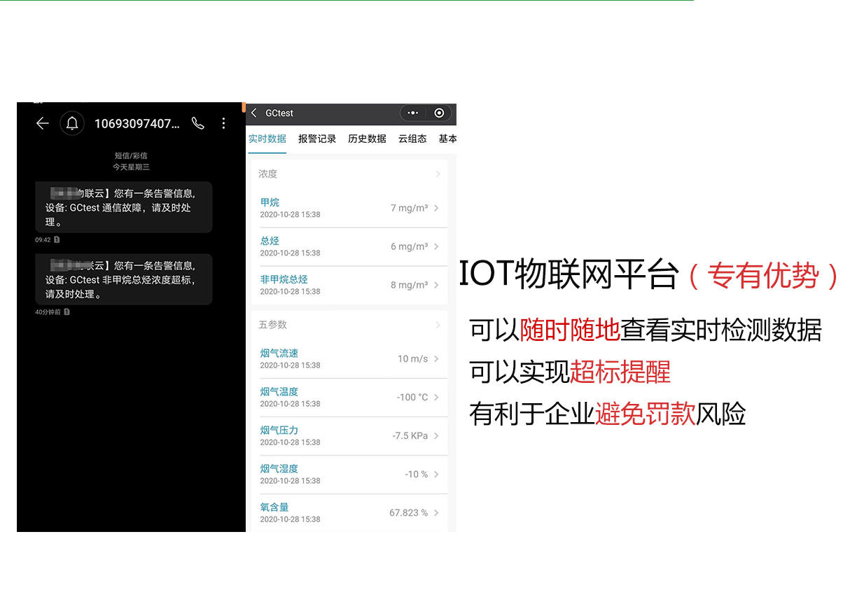Tap the sender number 10693097407
The width and height of the screenshot is (850, 616).
(x=137, y=123)
